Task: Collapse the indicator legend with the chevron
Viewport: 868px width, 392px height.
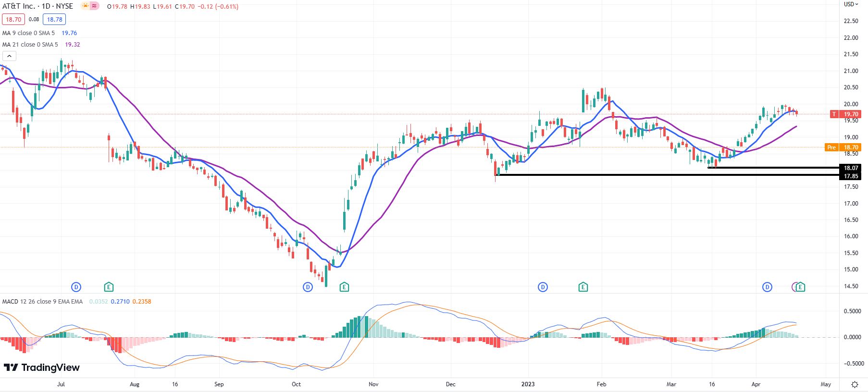Action: point(9,56)
